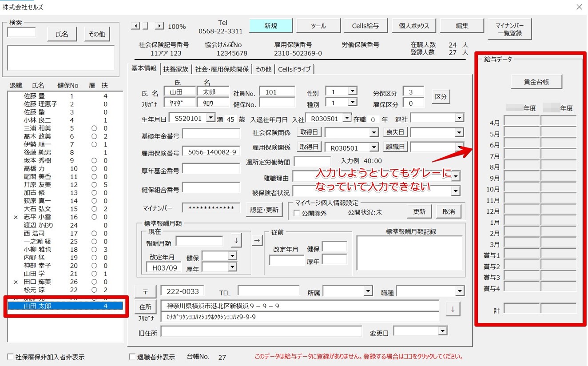Click the ツール button
The image size is (588, 366).
(x=318, y=26)
